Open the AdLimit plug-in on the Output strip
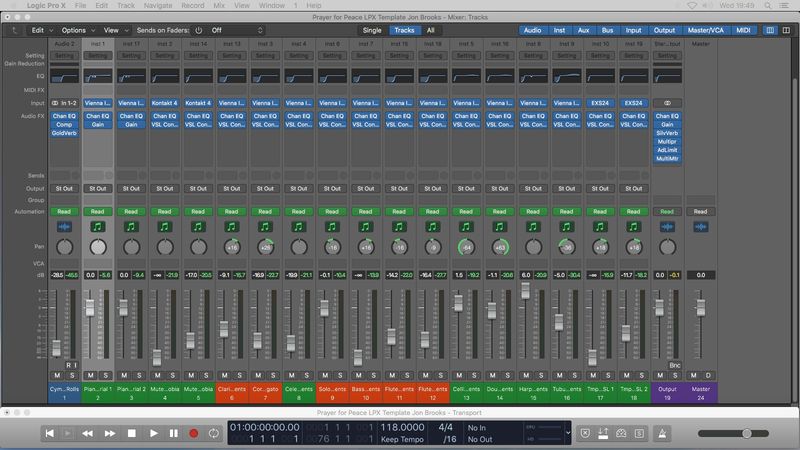 [x=667, y=150]
